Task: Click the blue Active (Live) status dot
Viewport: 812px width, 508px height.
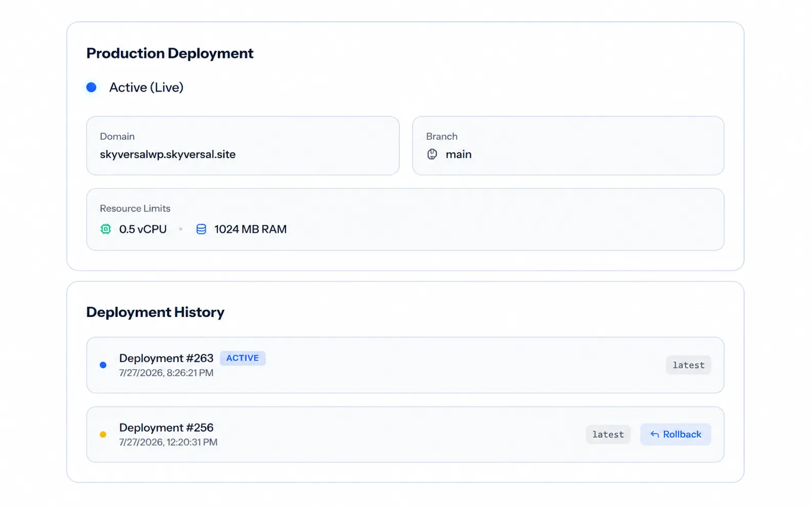Action: coord(91,87)
